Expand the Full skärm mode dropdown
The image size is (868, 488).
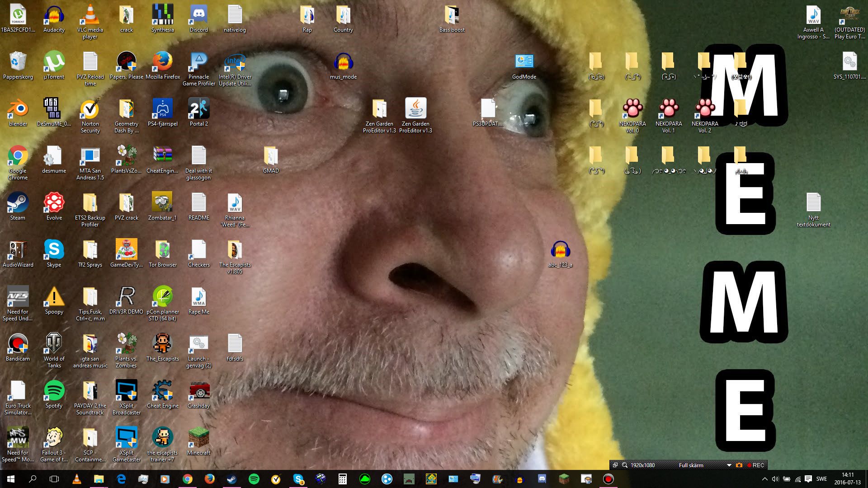[729, 465]
